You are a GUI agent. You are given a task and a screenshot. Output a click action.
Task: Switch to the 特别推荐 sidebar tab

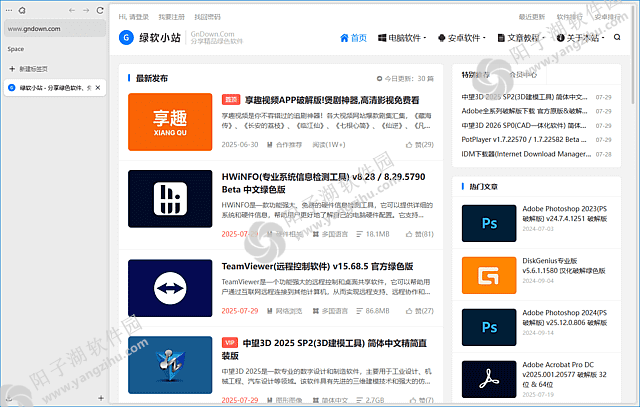(x=476, y=75)
